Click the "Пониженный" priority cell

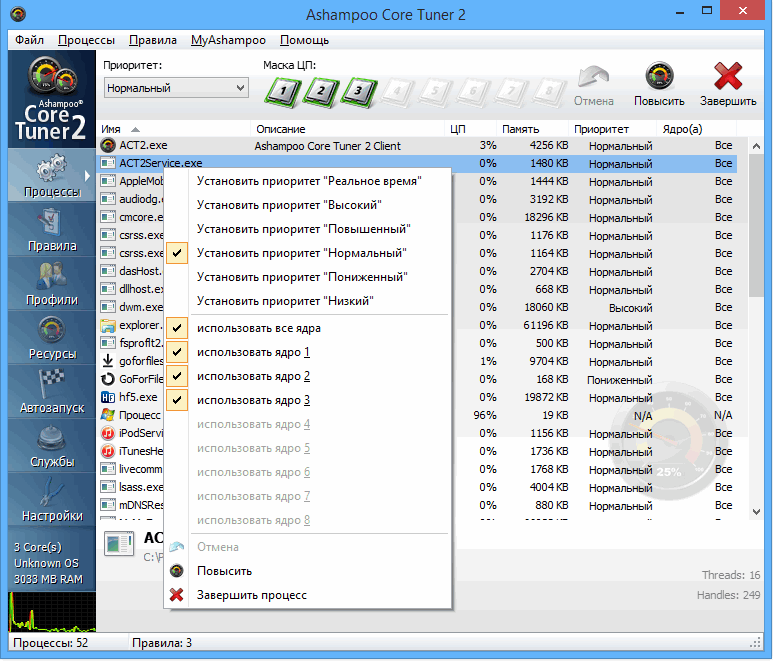coord(620,380)
